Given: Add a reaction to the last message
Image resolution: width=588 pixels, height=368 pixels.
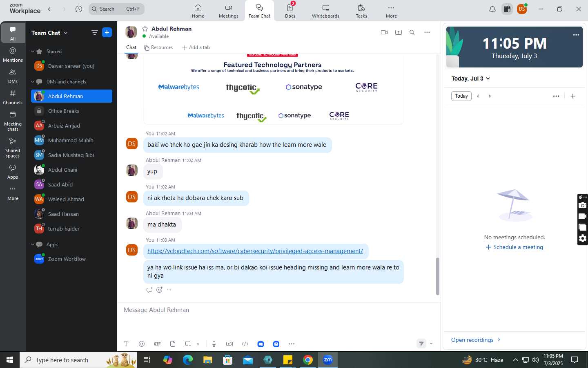Looking at the screenshot, I should click(159, 290).
